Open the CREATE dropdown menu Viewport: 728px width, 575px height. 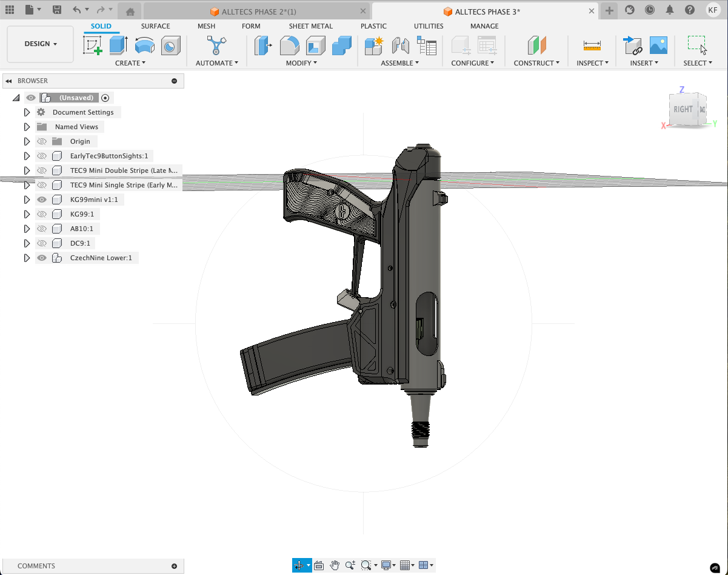[x=130, y=63]
